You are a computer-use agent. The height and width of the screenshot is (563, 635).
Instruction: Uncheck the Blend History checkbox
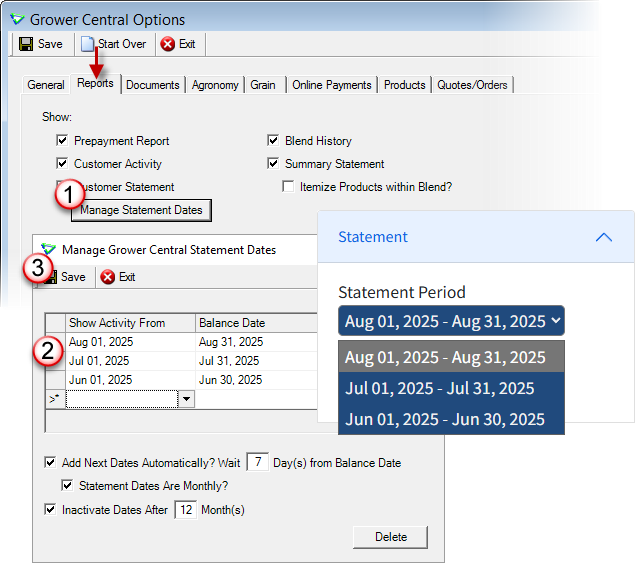click(x=273, y=141)
